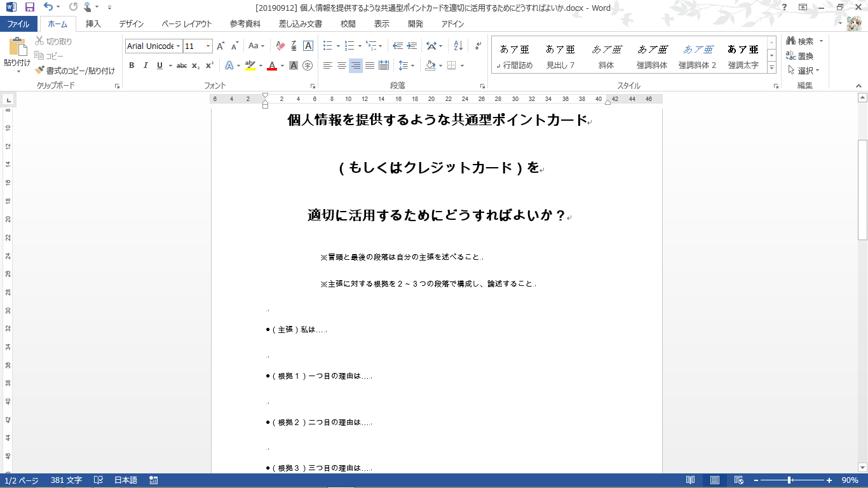Toggle show paragraph marks button
868x488 pixels.
(478, 46)
